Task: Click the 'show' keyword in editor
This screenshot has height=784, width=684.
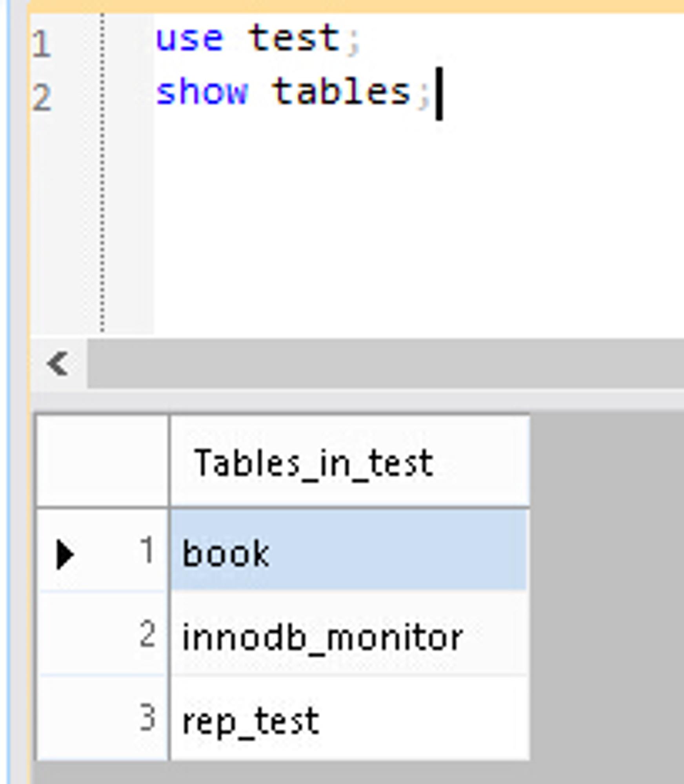Action: (x=202, y=91)
